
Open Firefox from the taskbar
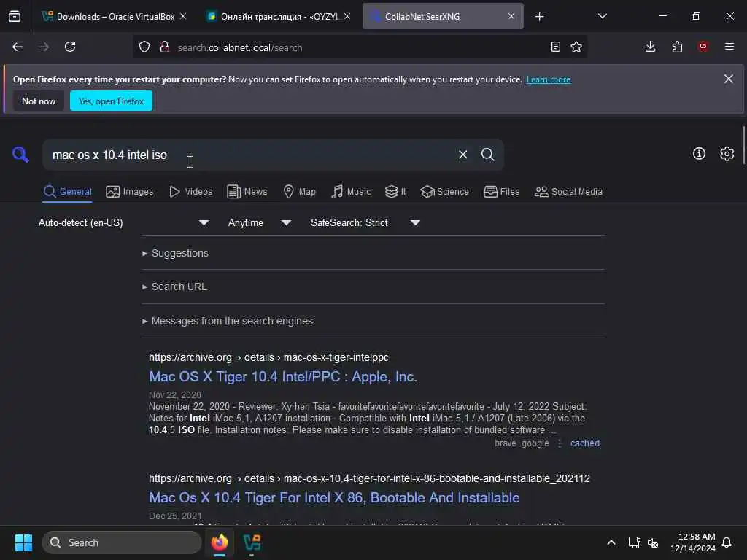pos(220,542)
